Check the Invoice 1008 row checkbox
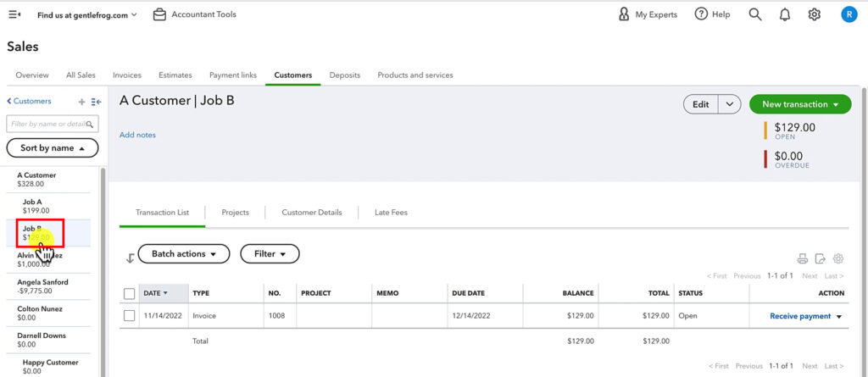This screenshot has height=377, width=868. (x=130, y=316)
